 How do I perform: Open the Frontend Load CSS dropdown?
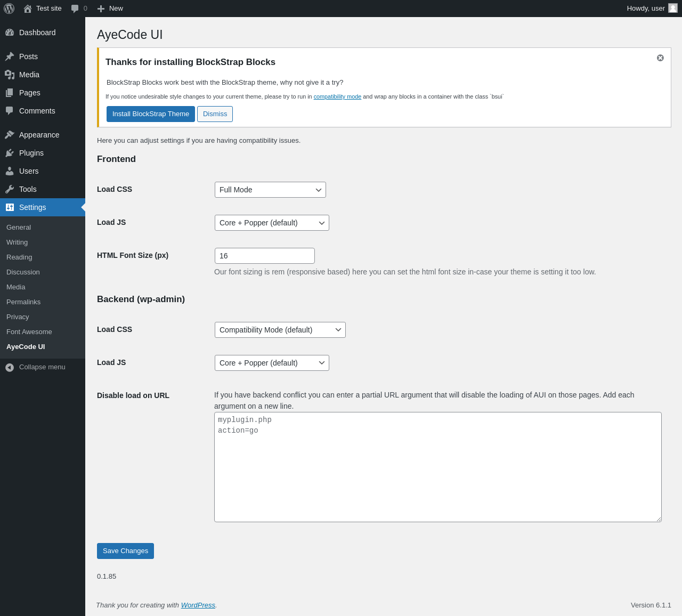coord(270,190)
